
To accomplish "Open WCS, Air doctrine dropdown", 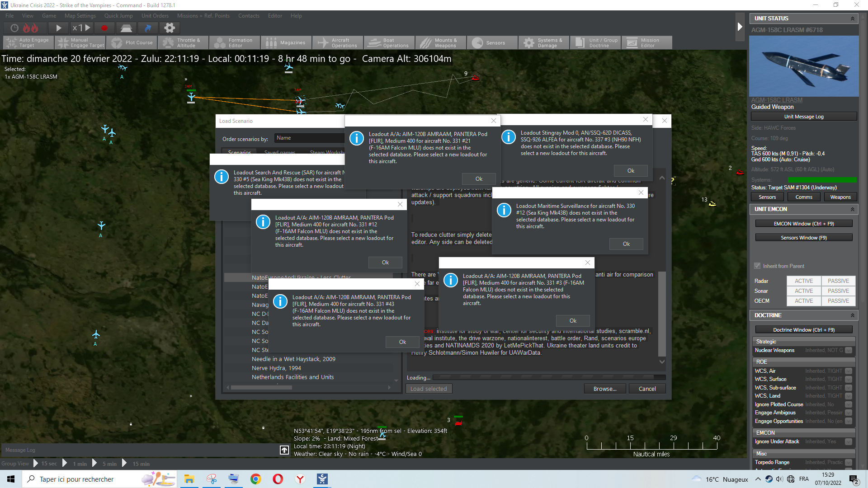I will click(x=849, y=371).
